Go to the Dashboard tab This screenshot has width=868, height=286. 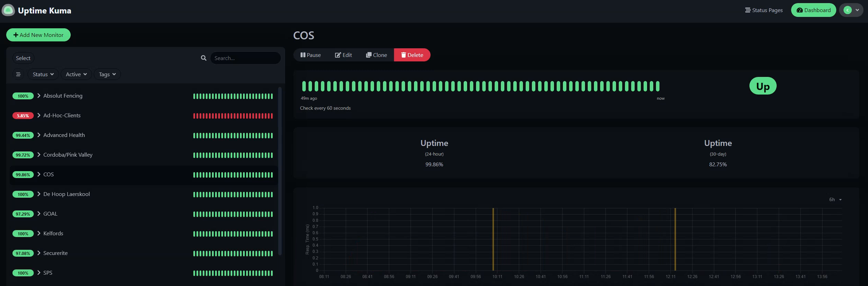click(x=813, y=10)
